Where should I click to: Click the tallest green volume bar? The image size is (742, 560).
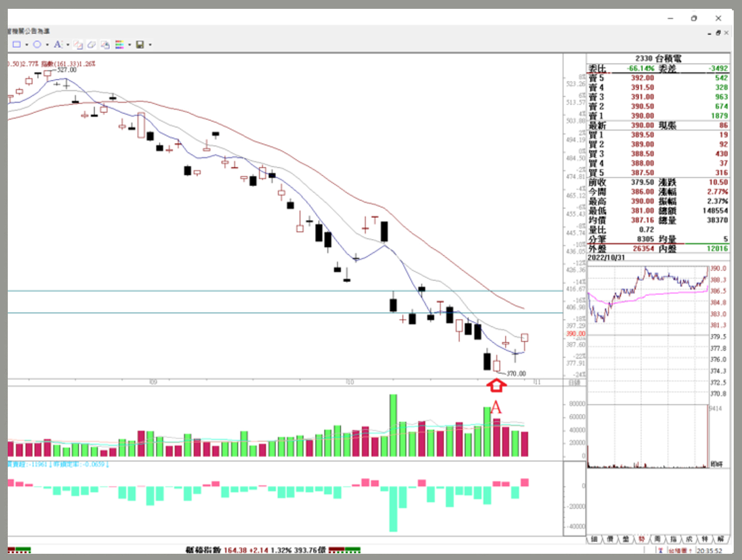393,425
